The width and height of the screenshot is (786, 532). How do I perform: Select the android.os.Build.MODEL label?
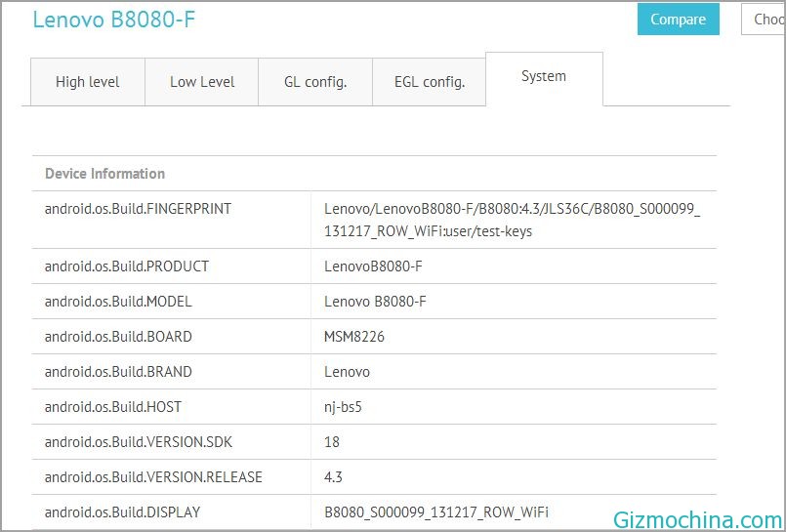(x=118, y=302)
